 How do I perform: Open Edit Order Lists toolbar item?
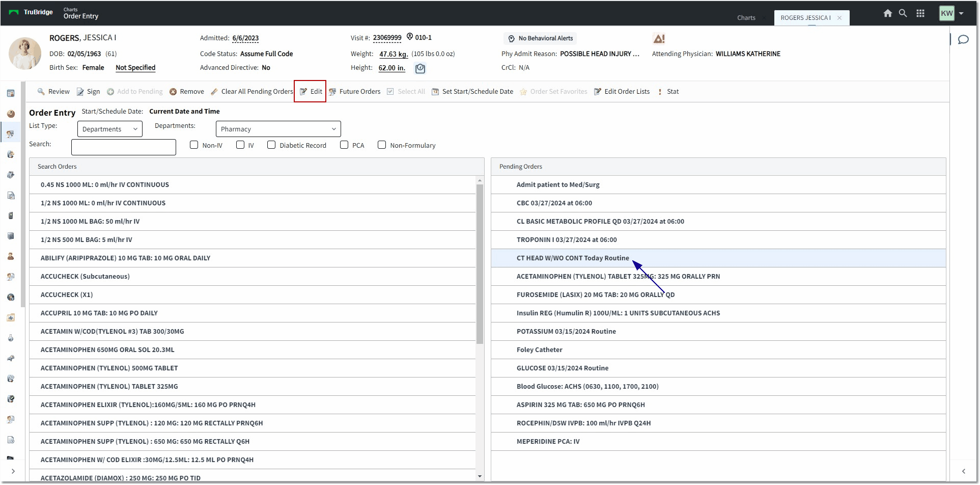[622, 92]
